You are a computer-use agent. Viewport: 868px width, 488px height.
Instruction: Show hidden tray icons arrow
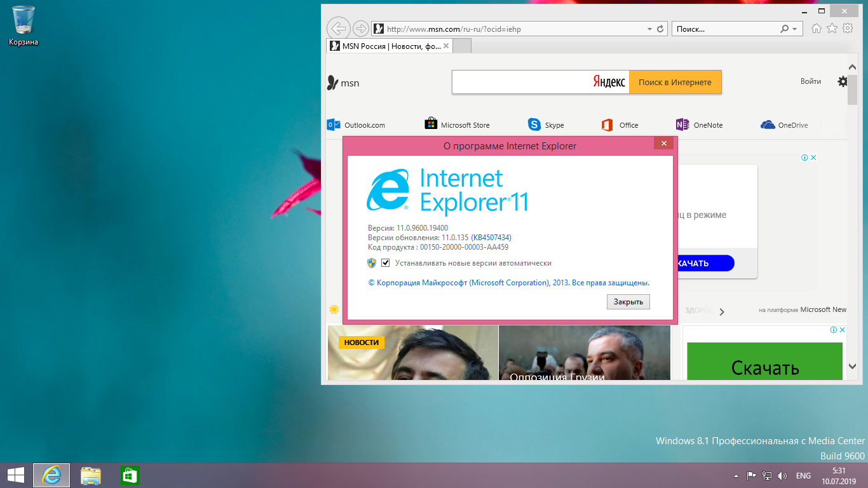click(736, 475)
